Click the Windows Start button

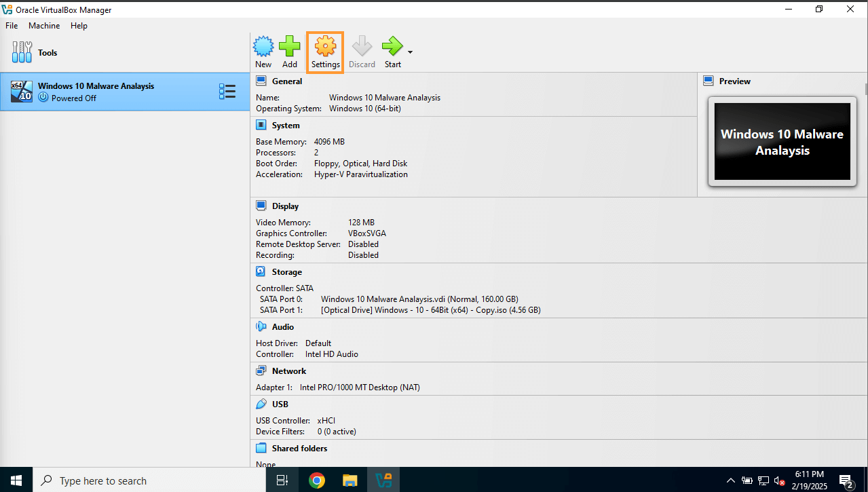(16, 480)
